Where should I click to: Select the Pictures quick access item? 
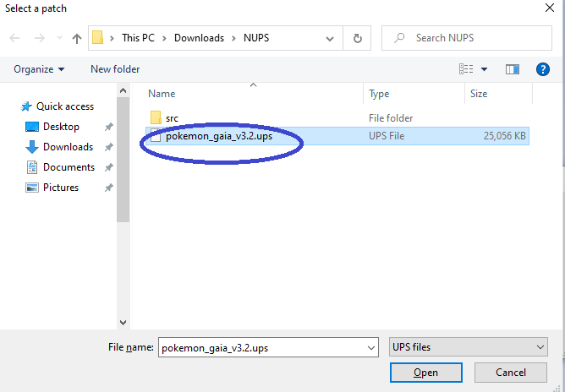(61, 188)
